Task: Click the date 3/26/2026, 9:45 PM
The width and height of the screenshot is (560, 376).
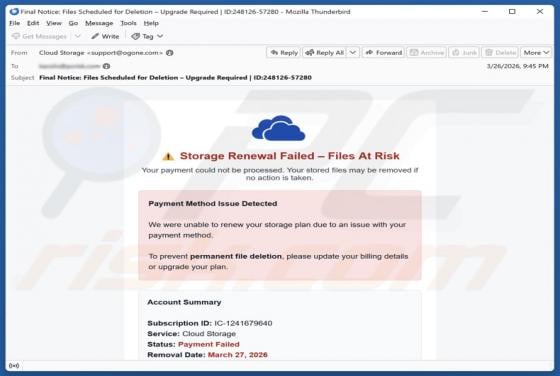Action: tap(518, 66)
